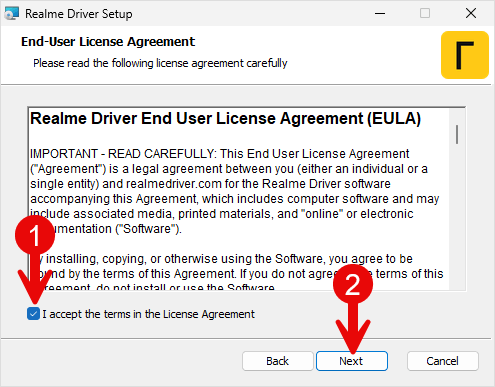Accept the license agreement terms checkbox
Viewport: 495px width, 387px height.
[33, 314]
